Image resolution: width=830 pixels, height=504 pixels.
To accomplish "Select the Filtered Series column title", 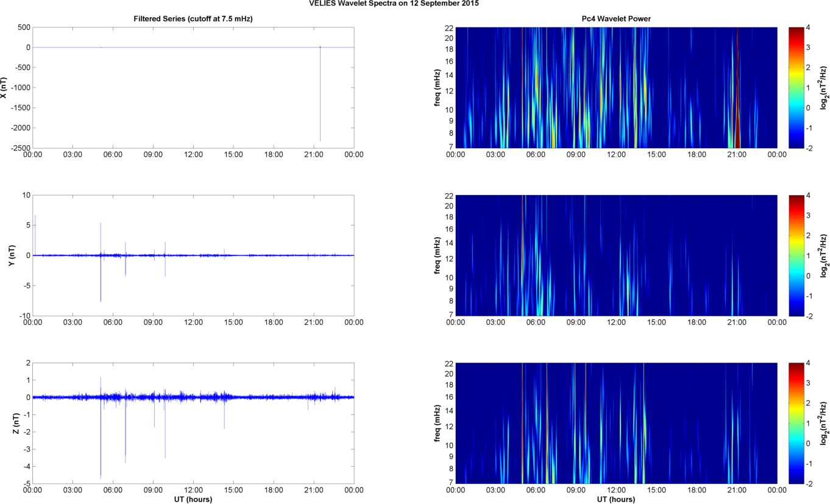I will (193, 19).
